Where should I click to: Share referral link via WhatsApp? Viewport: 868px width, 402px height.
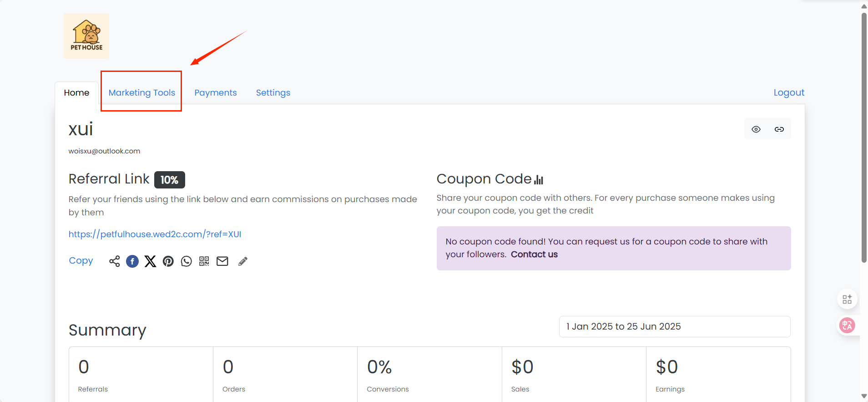[187, 261]
